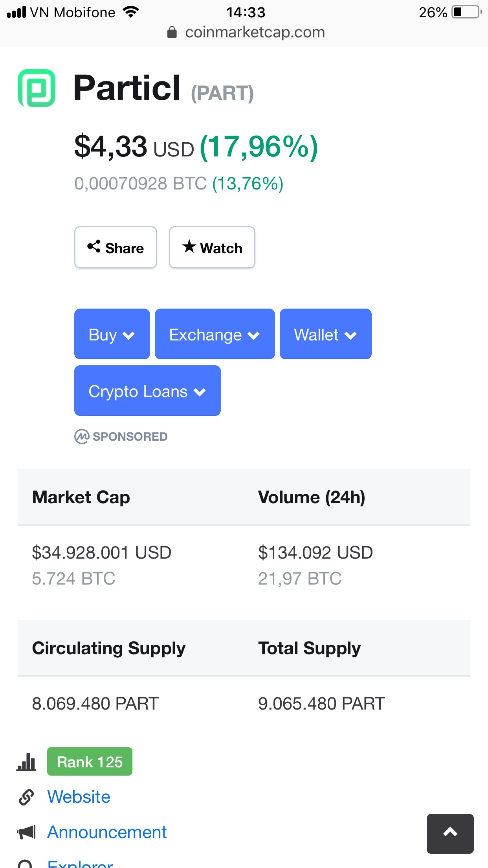Click the megaphone icon beside Announcement
The width and height of the screenshot is (488, 868).
[26, 832]
